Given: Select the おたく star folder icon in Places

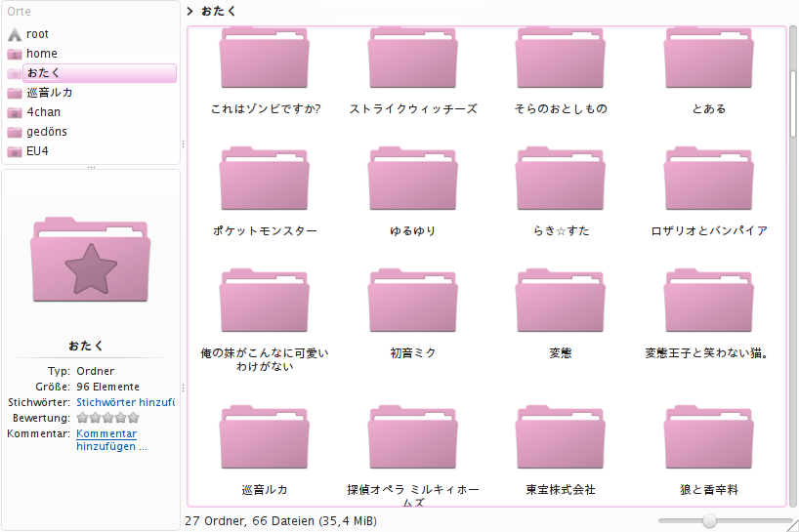Looking at the screenshot, I should (x=15, y=73).
